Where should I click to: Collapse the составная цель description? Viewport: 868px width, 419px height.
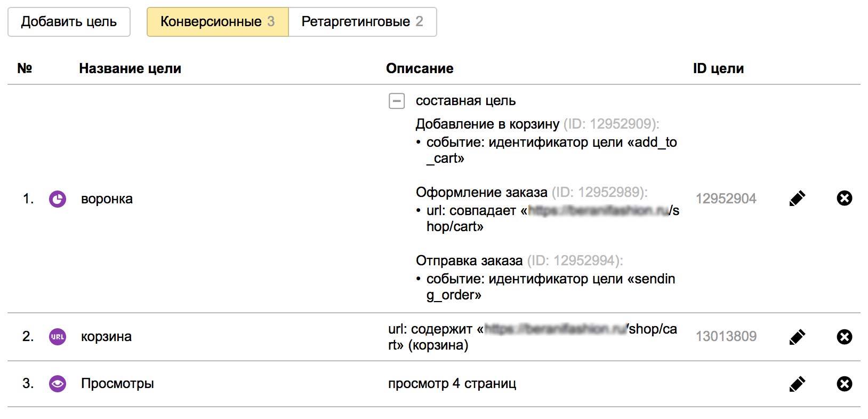pos(397,101)
